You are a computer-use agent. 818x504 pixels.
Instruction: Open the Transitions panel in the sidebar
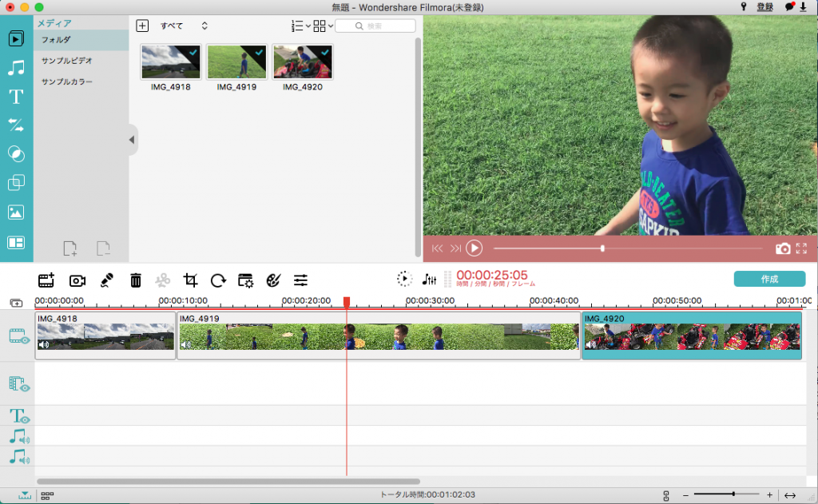pos(16,125)
